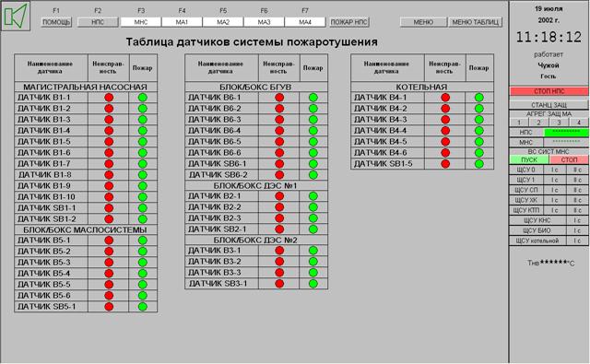
Task: Switch to the МНС screen
Action: pyautogui.click(x=141, y=22)
